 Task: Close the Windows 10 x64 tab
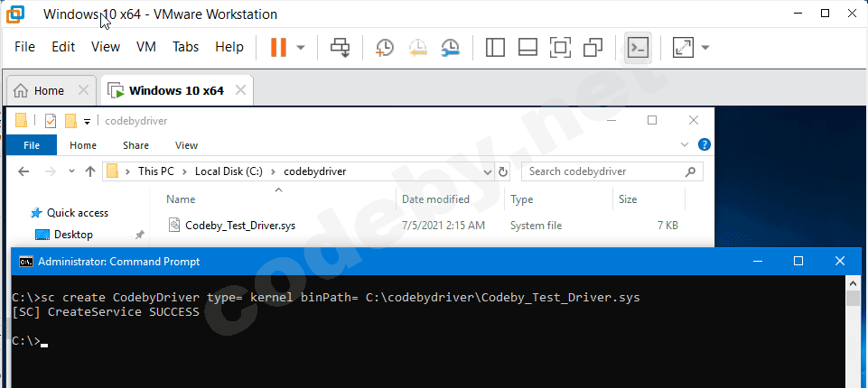click(x=241, y=90)
